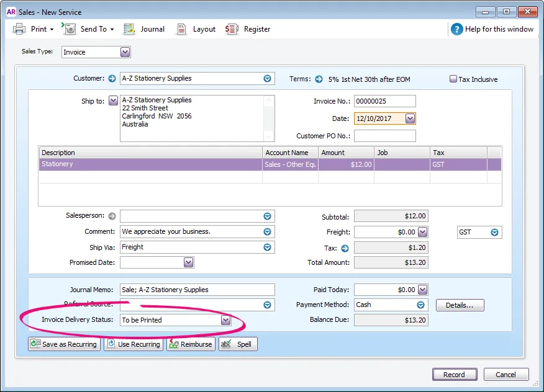Screen dimensions: 544x392
Task: Click the Layout page icon
Action: [x=181, y=29]
